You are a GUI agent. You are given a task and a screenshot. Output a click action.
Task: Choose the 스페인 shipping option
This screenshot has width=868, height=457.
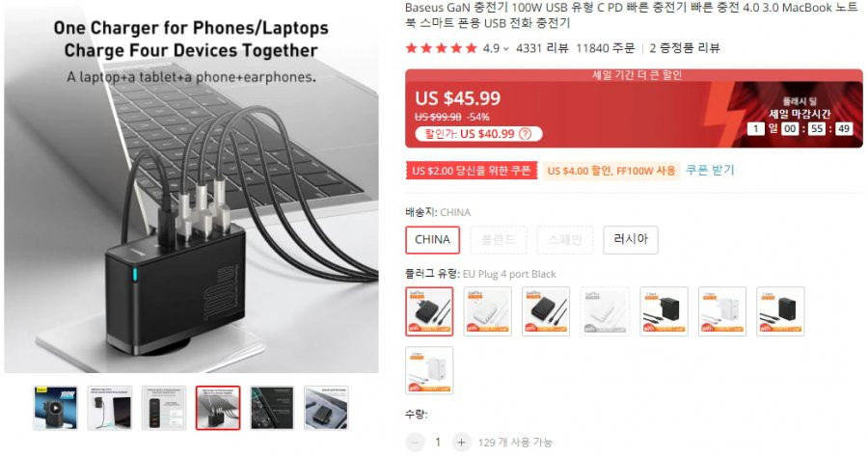(x=564, y=239)
